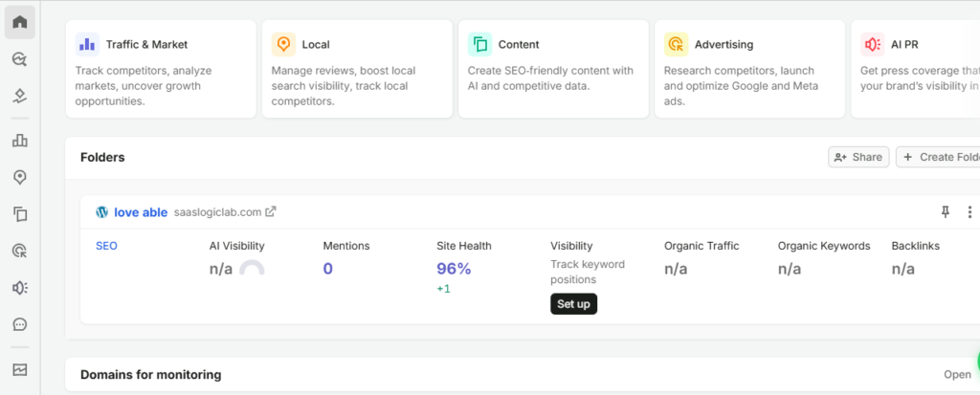Open the reports graph sidebar icon
The image size is (980, 395).
point(20,370)
